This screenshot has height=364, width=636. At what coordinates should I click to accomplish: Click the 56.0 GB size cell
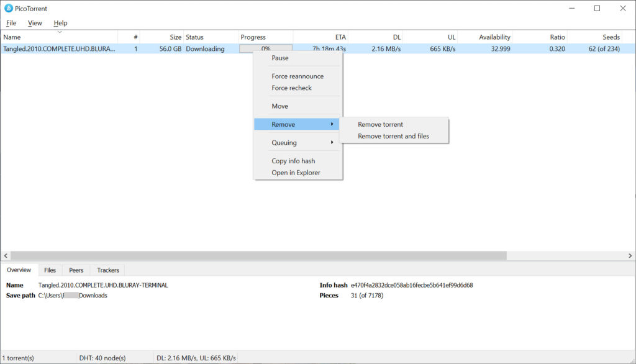(170, 48)
